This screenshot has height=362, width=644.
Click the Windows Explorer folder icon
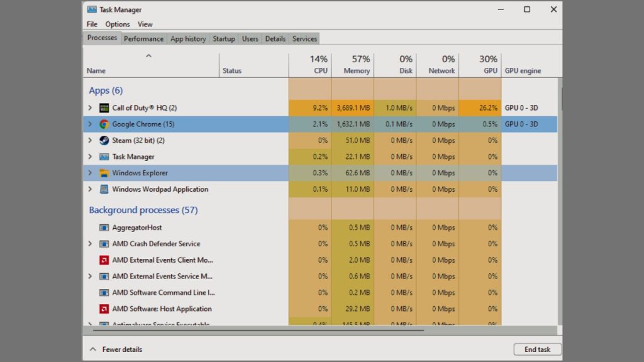point(104,173)
